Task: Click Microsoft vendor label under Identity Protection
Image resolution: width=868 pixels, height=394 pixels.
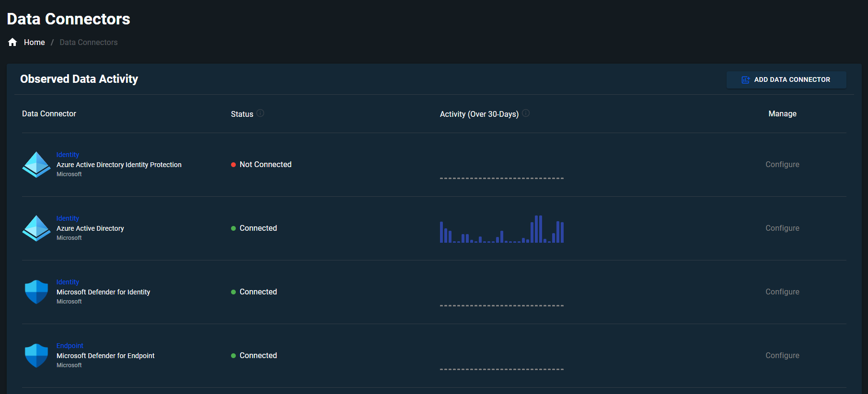Action: coord(69,174)
